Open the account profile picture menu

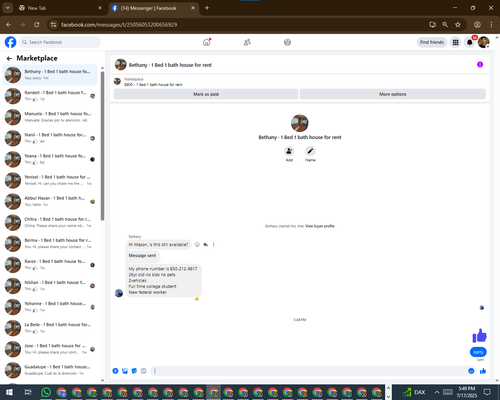tap(484, 42)
